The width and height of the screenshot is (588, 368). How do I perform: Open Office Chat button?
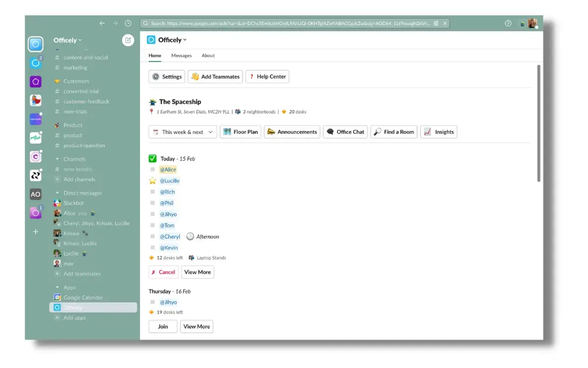(x=345, y=132)
